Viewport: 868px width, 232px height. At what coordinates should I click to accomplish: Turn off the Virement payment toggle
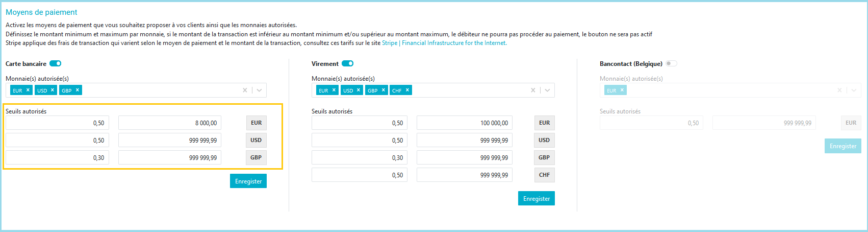coord(347,64)
